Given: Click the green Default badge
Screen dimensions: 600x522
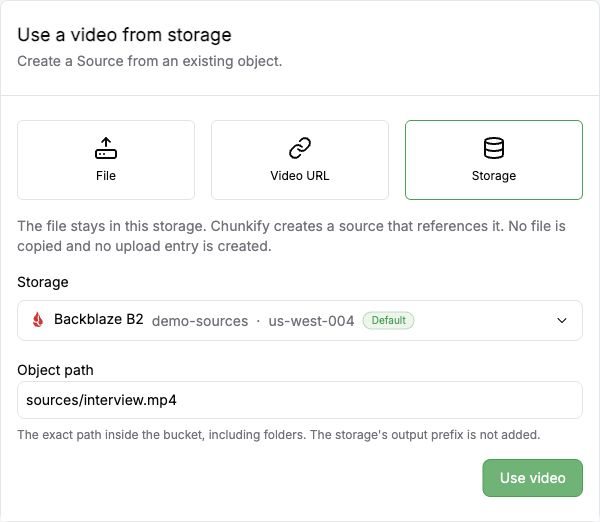Looking at the screenshot, I should click(x=388, y=320).
